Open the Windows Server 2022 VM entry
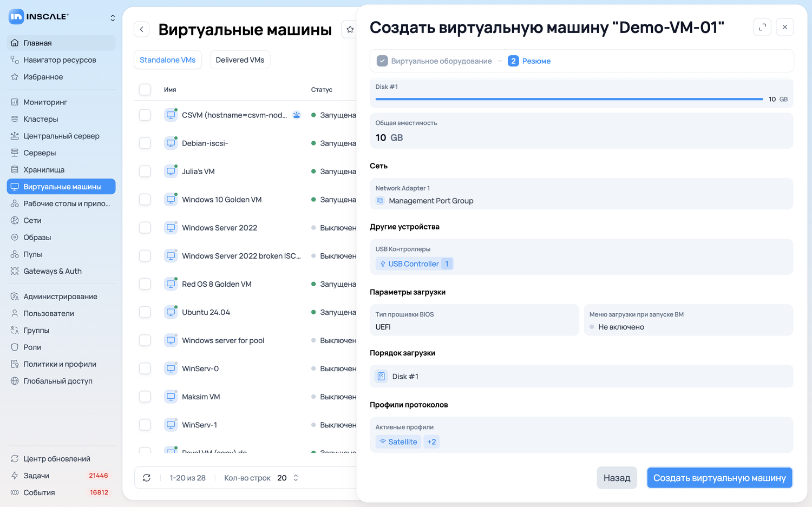 (x=220, y=228)
